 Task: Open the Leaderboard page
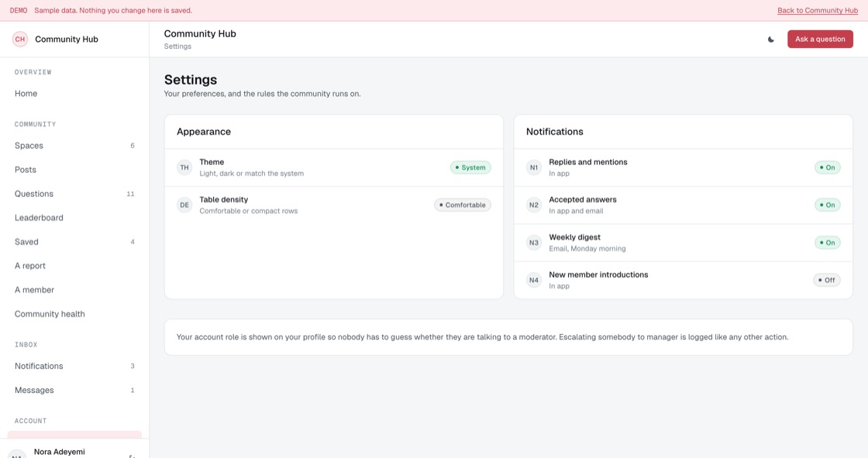pyautogui.click(x=74, y=218)
